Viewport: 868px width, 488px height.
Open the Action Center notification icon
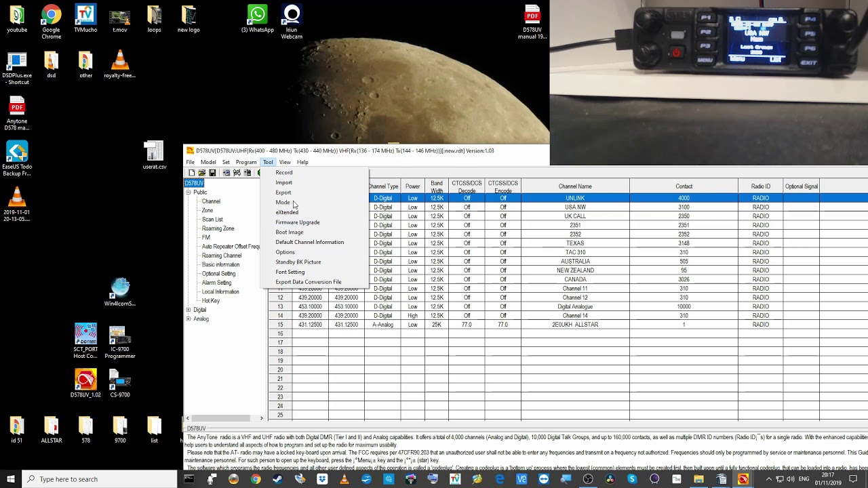[x=853, y=479]
